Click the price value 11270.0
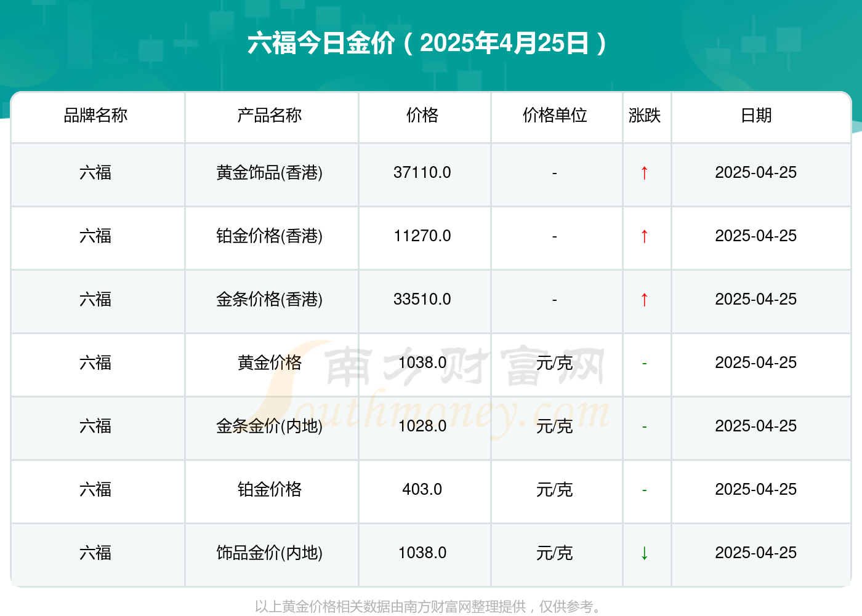 click(422, 236)
